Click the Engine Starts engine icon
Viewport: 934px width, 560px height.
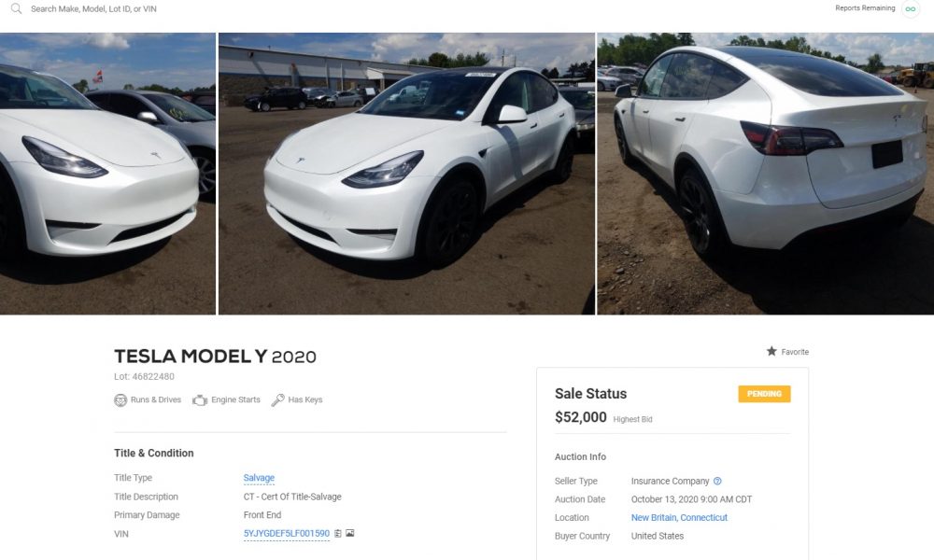point(200,399)
